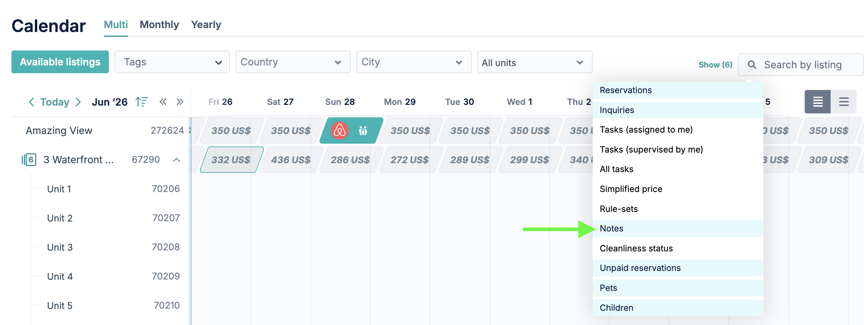868x325 pixels.
Task: Switch to the spacious row view icon
Action: [x=844, y=102]
